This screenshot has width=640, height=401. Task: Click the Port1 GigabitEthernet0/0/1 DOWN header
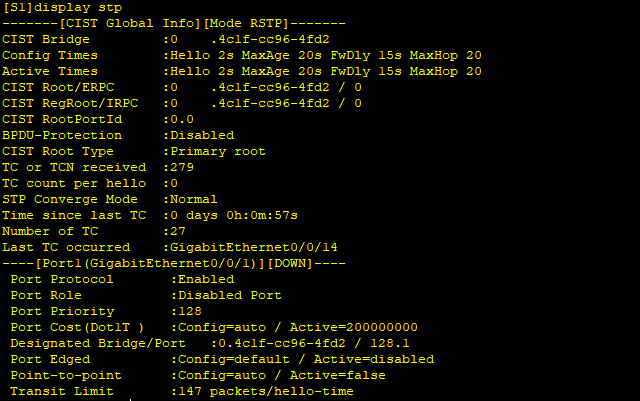point(174,263)
